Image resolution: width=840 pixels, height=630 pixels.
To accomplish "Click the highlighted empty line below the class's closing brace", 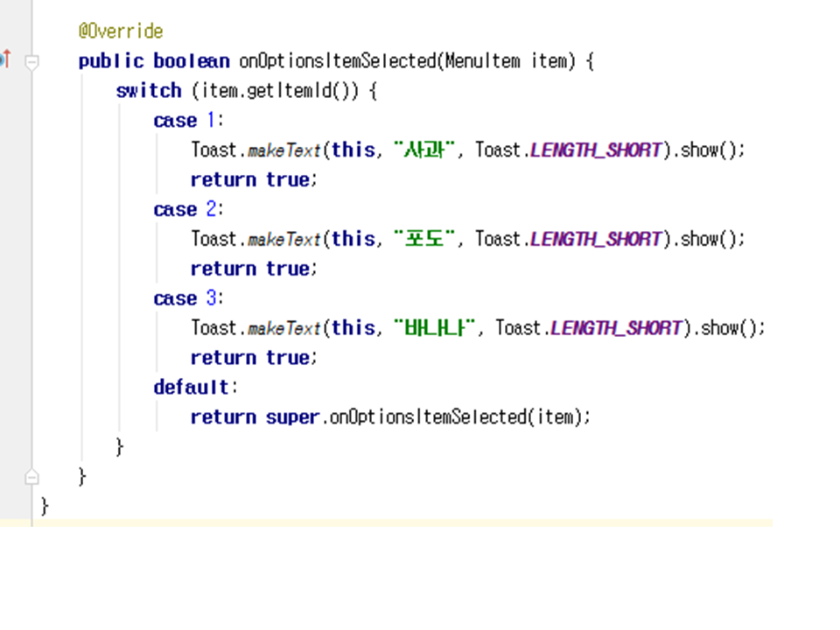I will click(x=385, y=523).
